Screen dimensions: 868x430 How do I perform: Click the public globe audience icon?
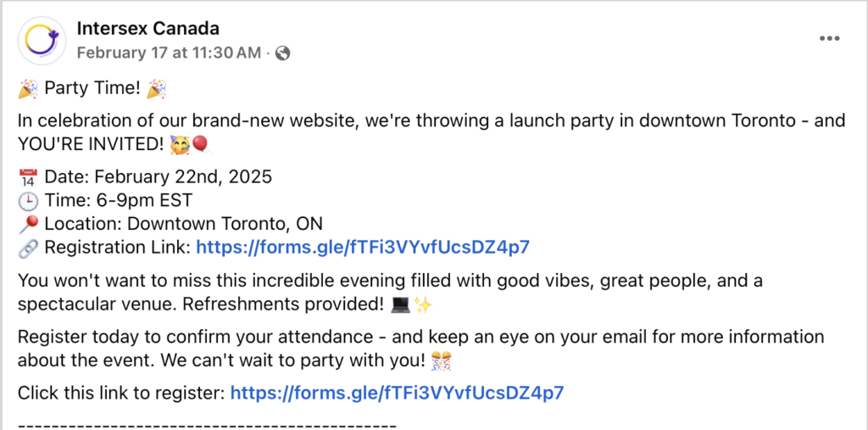[282, 53]
